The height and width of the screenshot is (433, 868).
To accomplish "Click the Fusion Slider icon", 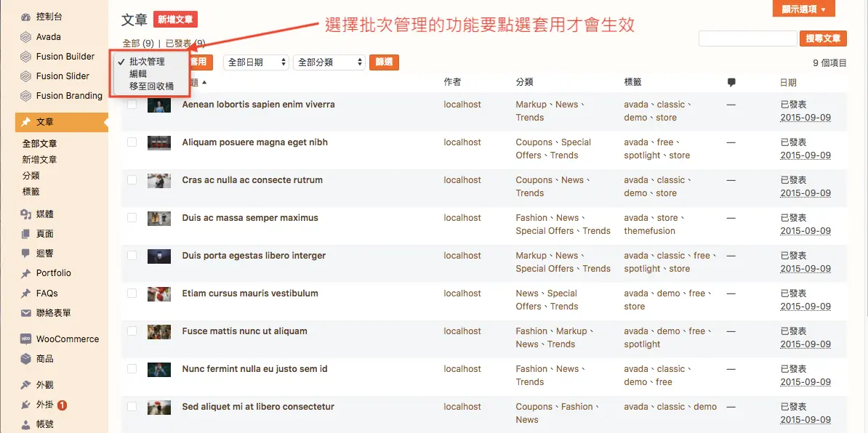I will [25, 76].
